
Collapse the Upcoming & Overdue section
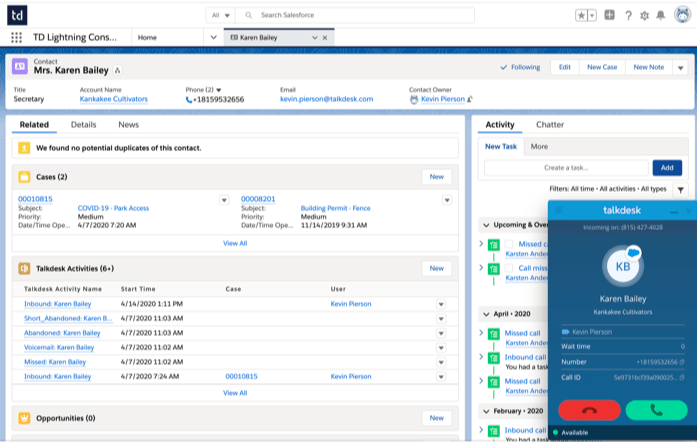[x=486, y=225]
